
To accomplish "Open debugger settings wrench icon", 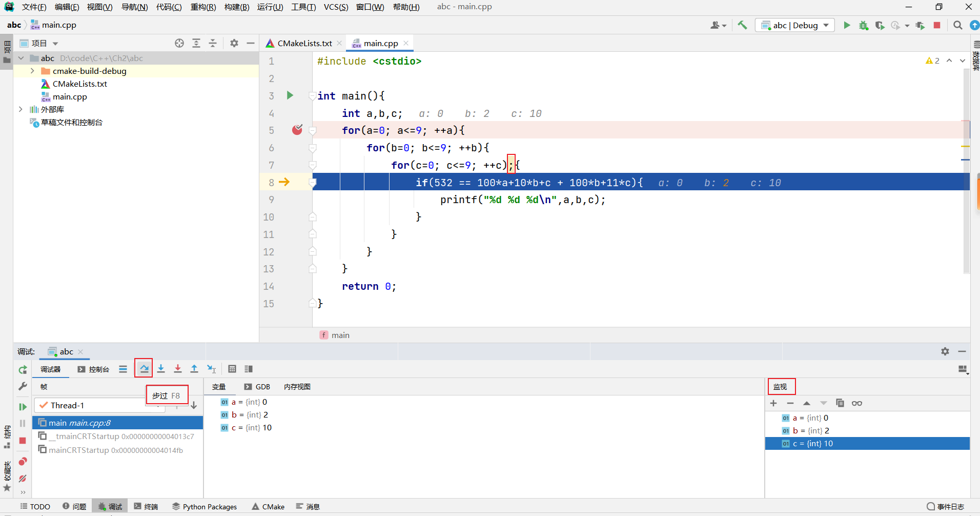I will coord(23,387).
